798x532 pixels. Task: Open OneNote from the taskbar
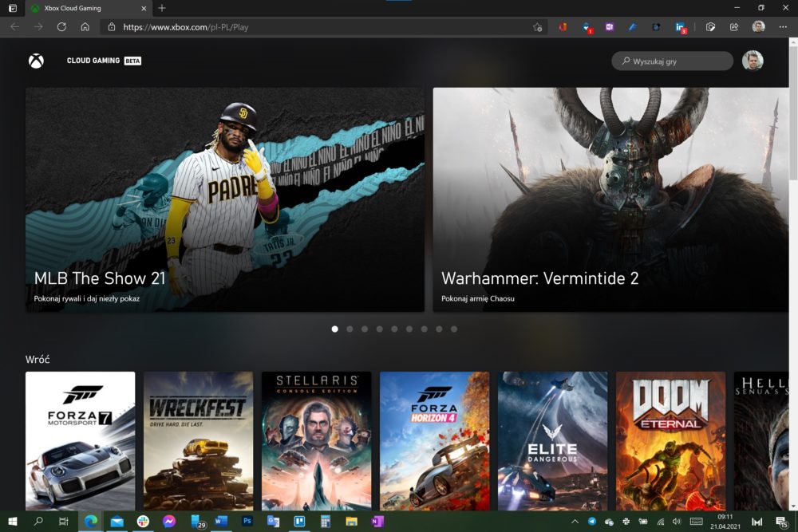click(x=377, y=522)
